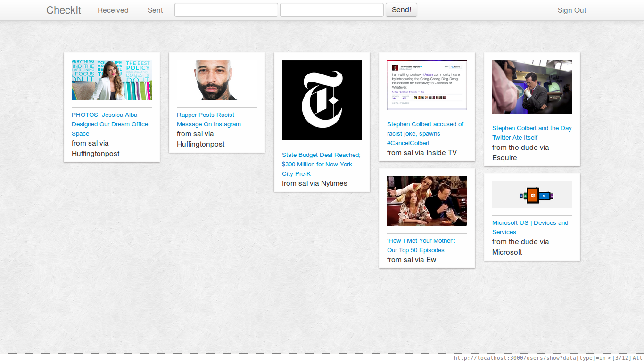Click 'from the dude via Microsoft' text

point(520,247)
